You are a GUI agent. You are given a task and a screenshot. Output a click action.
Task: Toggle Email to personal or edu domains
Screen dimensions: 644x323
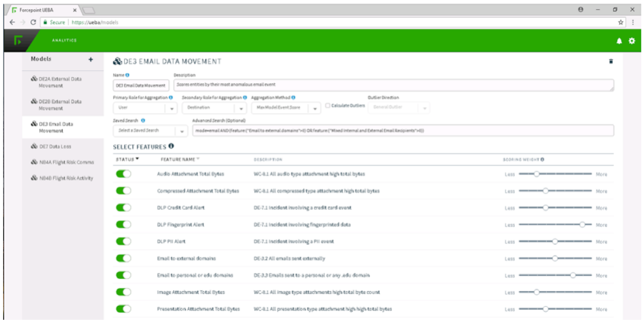point(124,275)
